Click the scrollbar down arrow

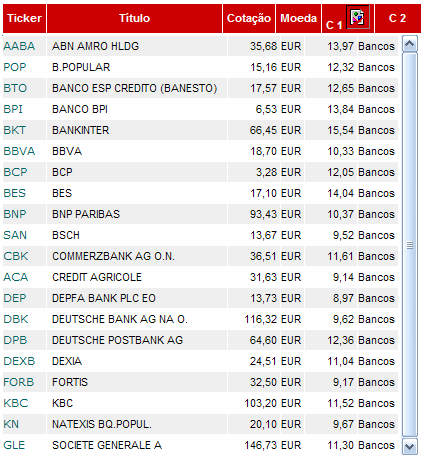pos(410,446)
